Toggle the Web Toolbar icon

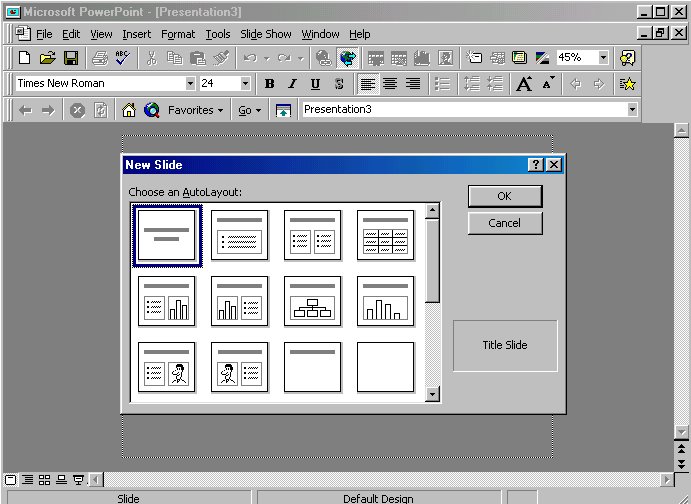click(348, 58)
